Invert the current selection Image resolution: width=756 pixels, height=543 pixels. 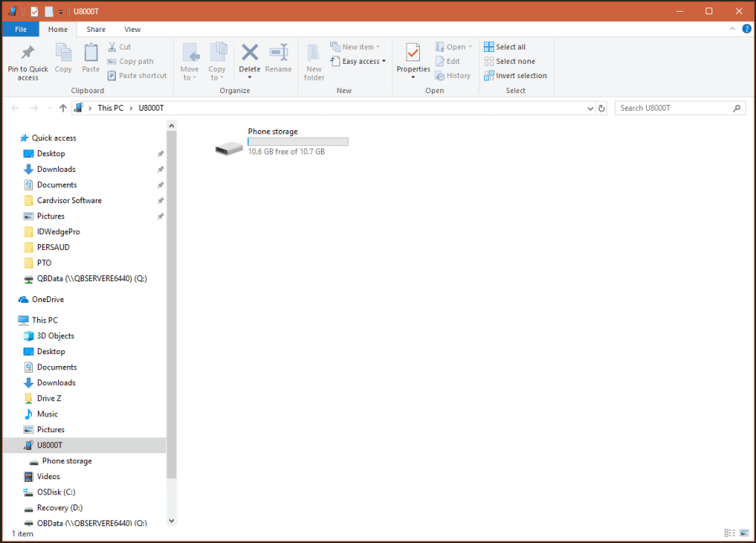(x=516, y=75)
